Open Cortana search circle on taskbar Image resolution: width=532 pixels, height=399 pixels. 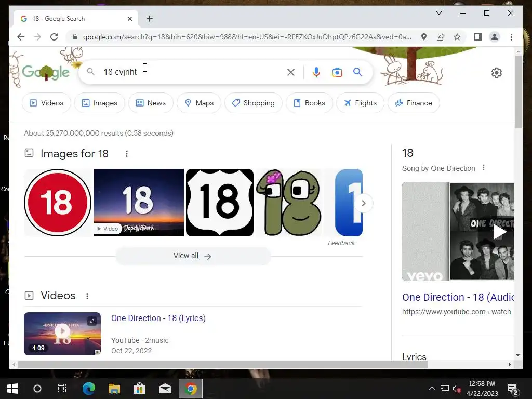(x=37, y=389)
